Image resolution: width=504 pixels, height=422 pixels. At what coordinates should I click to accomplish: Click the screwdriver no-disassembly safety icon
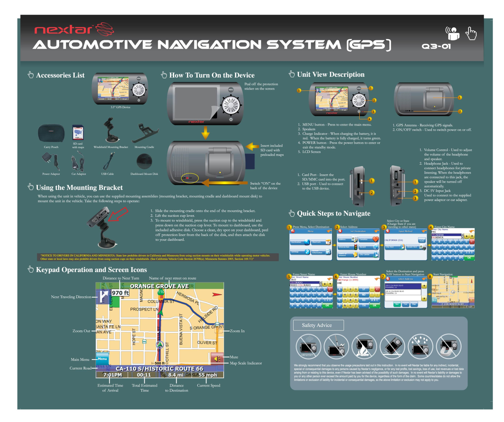coord(336,346)
